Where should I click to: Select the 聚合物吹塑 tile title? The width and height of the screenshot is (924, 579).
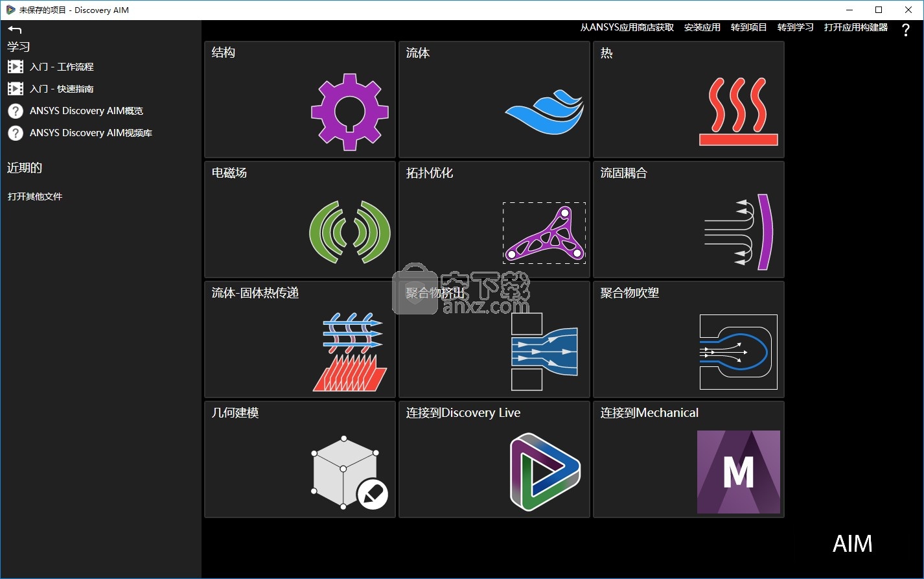pyautogui.click(x=630, y=293)
